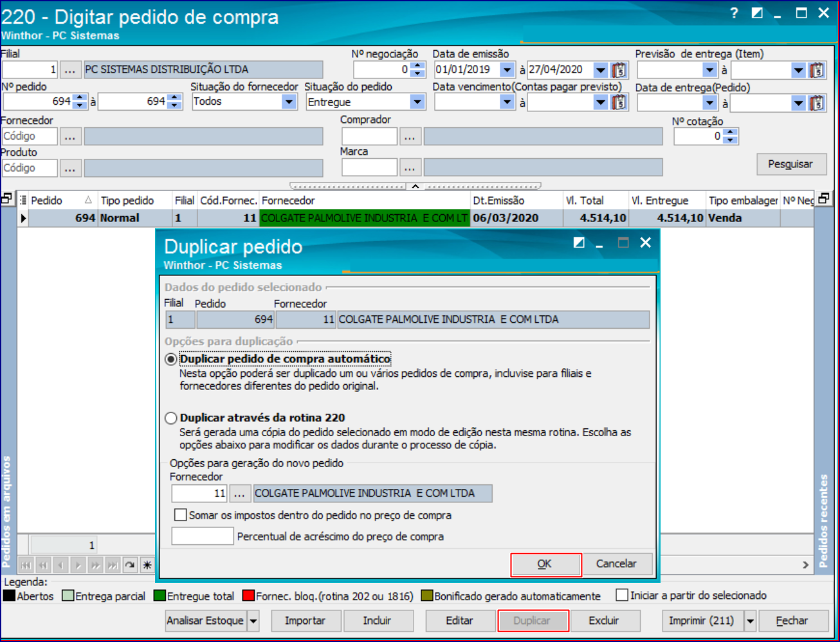Open Fornecedor lookup ellipsis in Duplicar pedido dialog
Viewport: 840px width, 642px height.
(239, 493)
